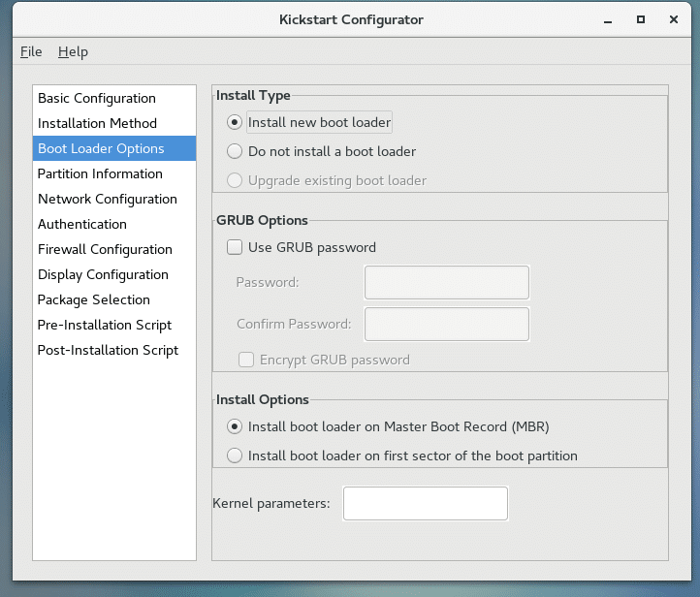This screenshot has width=700, height=597.
Task: Enable Use GRUB password checkbox
Action: (x=235, y=247)
